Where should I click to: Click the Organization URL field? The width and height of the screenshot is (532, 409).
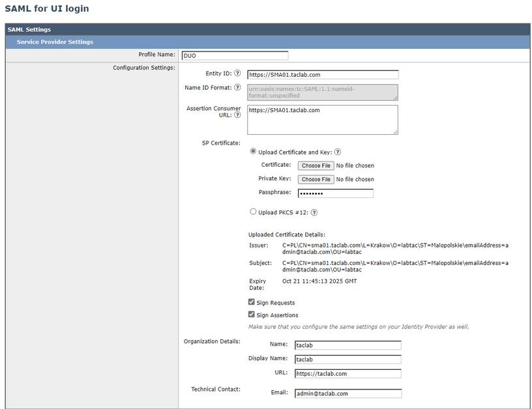coord(347,373)
